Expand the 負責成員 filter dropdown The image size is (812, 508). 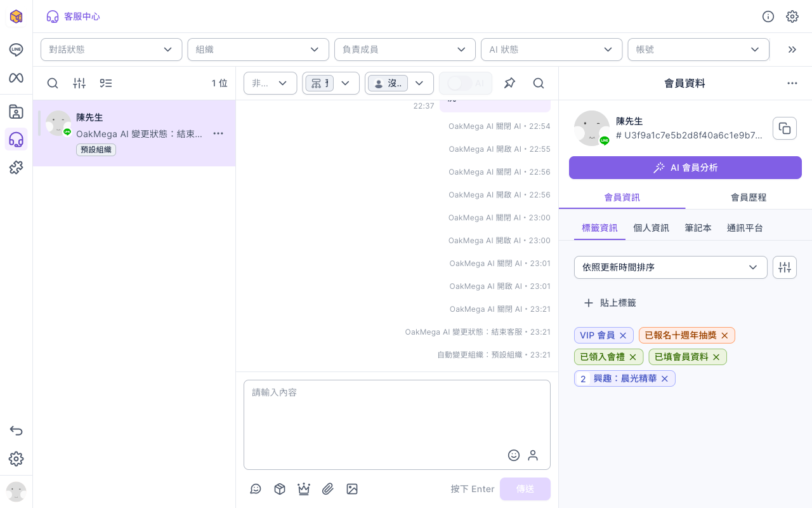[405, 50]
